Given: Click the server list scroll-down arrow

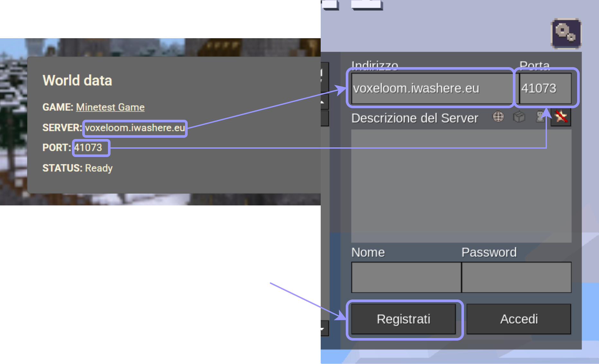Looking at the screenshot, I should [x=324, y=329].
